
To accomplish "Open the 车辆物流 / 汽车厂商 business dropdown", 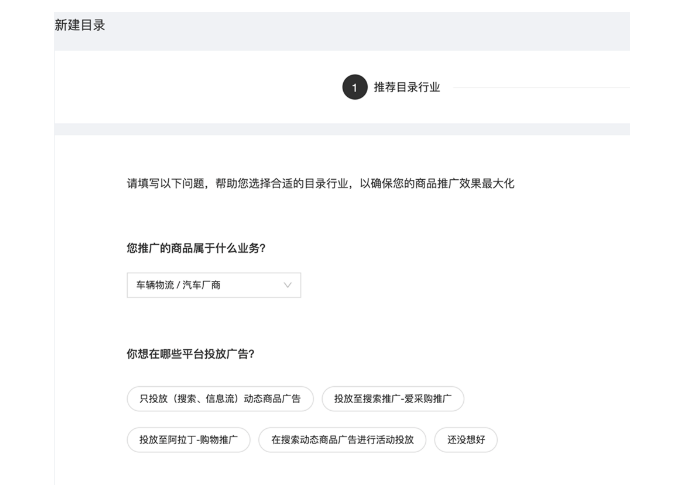I will tap(214, 285).
